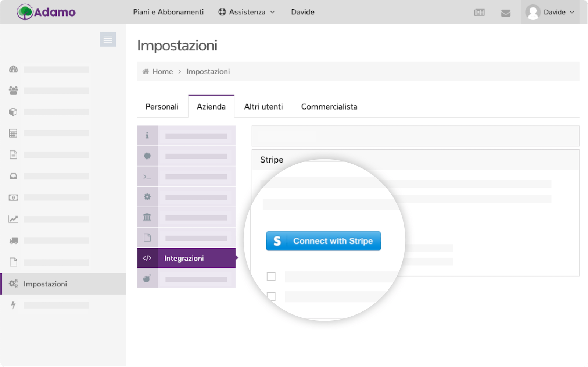Click the Connect with Stripe button

323,241
